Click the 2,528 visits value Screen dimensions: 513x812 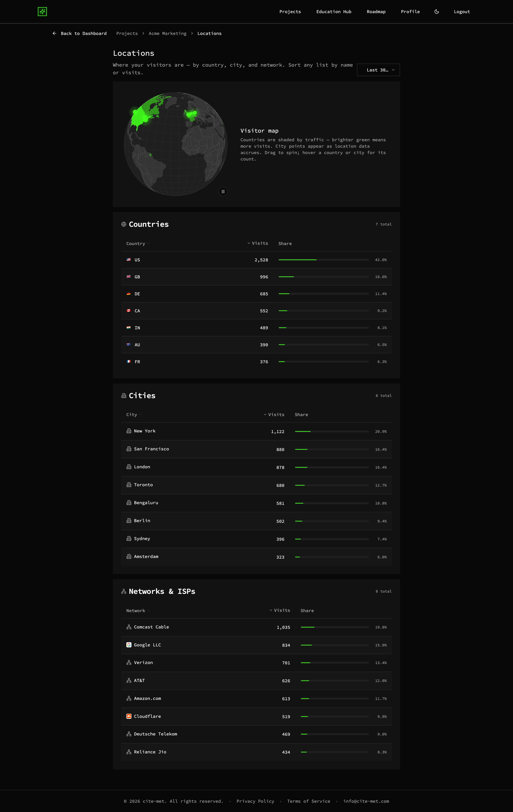coord(261,260)
